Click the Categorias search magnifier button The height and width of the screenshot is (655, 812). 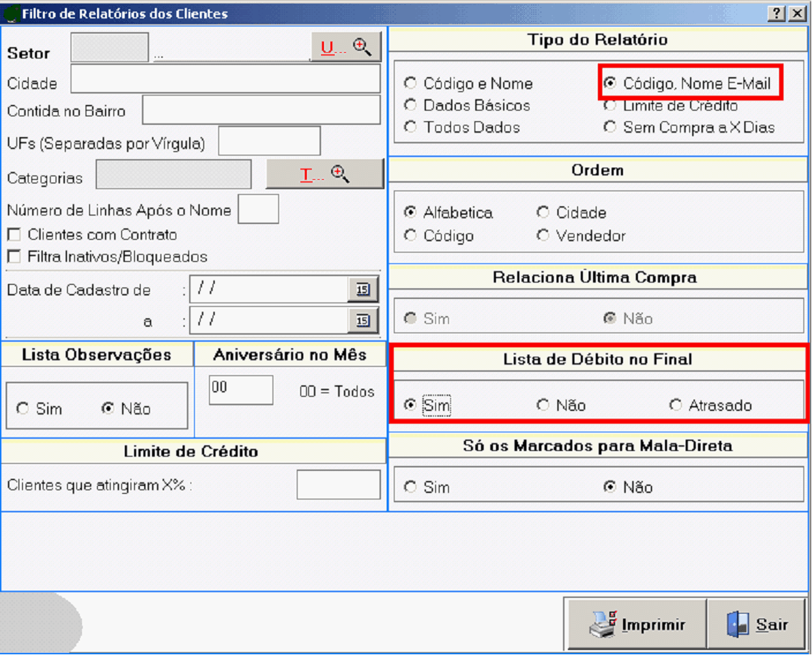325,174
